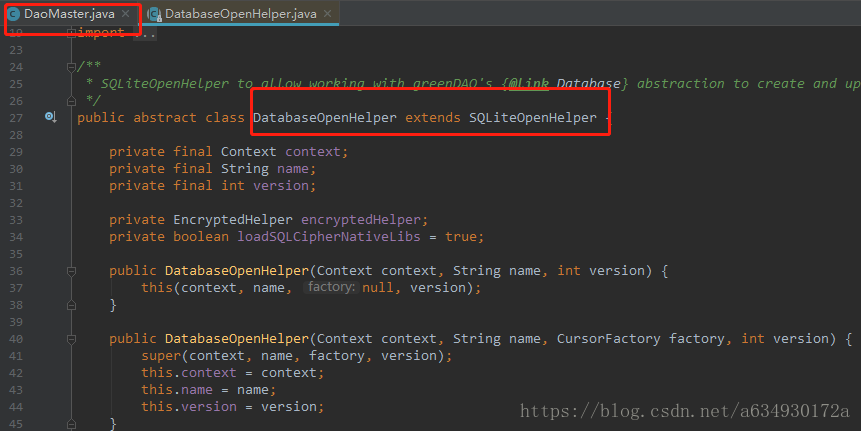Click line number 36 in the gutter
Viewport: 861px width, 431px height.
click(16, 271)
